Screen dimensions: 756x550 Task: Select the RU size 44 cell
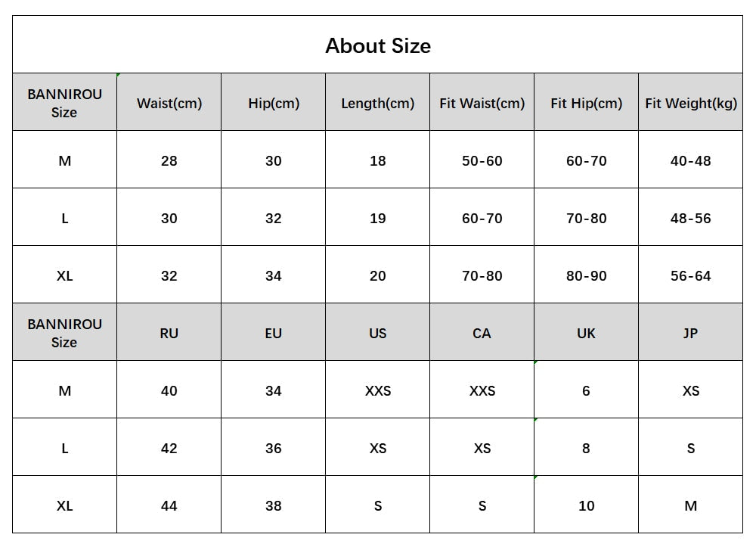point(169,505)
